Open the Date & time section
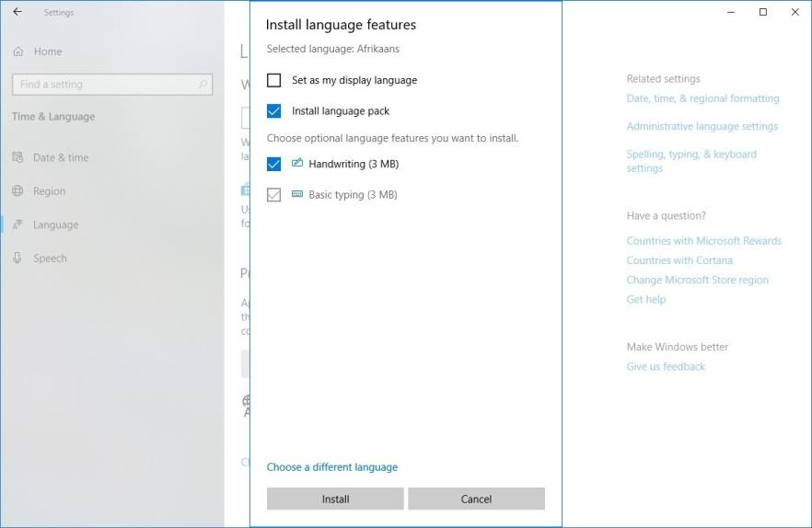812x528 pixels. [x=61, y=157]
